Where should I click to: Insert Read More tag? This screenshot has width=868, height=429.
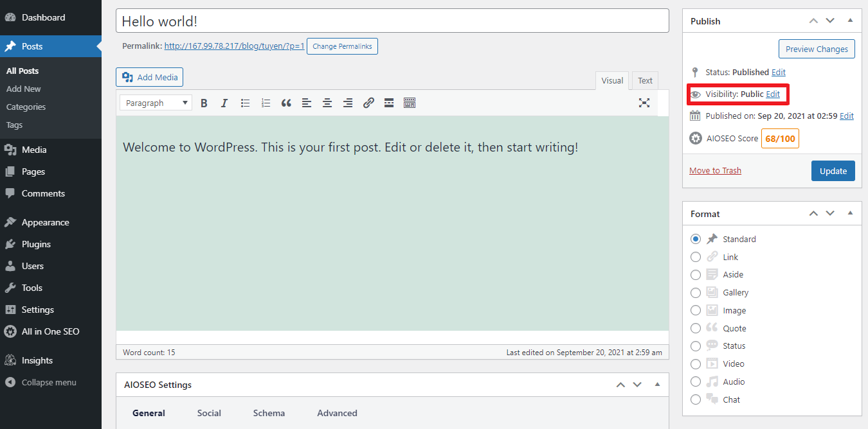coord(389,103)
